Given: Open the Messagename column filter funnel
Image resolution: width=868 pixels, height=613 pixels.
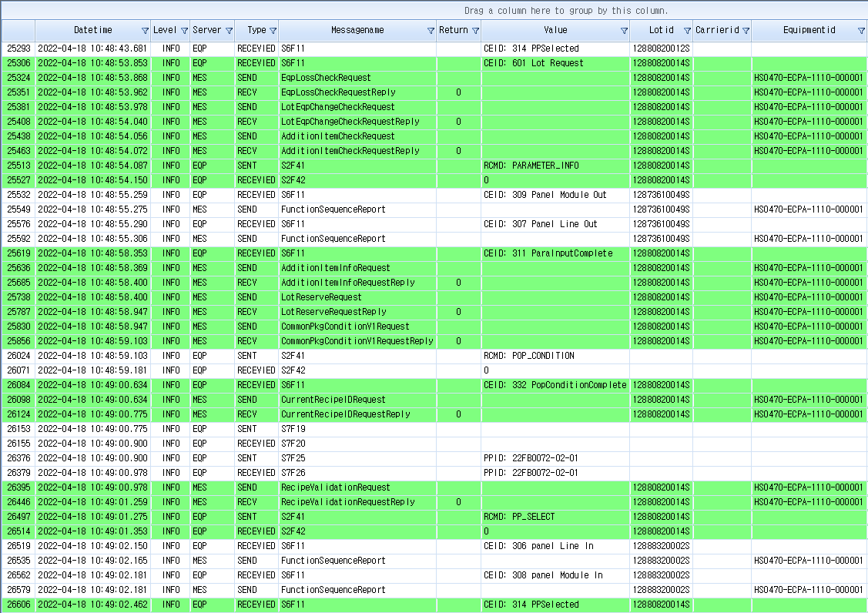Looking at the screenshot, I should pyautogui.click(x=431, y=31).
